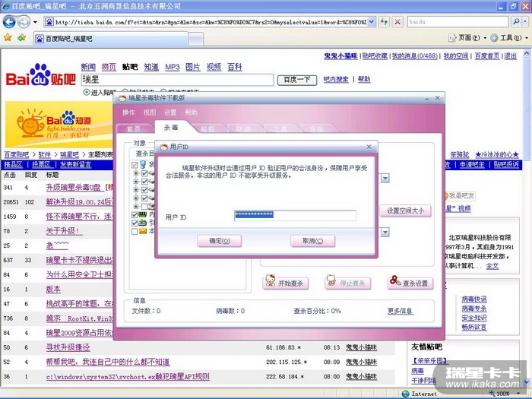This screenshot has height=399, width=532.
Task: Open 查杀设置 scan settings
Action: point(410,283)
